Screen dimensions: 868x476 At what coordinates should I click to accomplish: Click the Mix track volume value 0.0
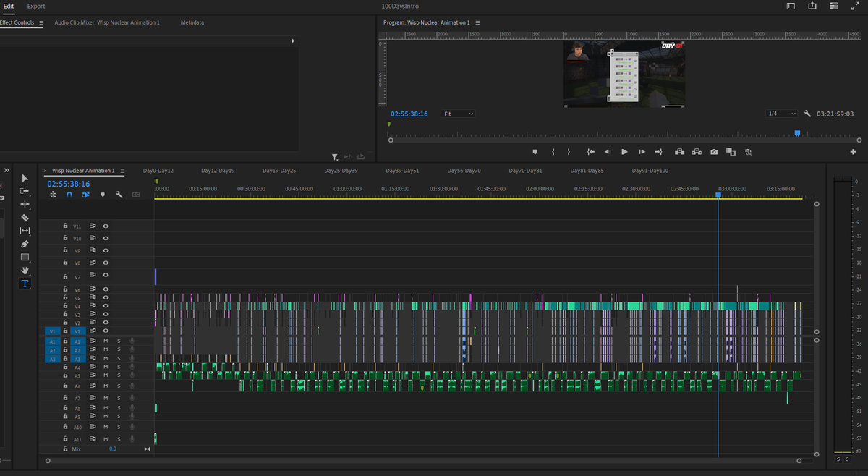[x=113, y=449]
